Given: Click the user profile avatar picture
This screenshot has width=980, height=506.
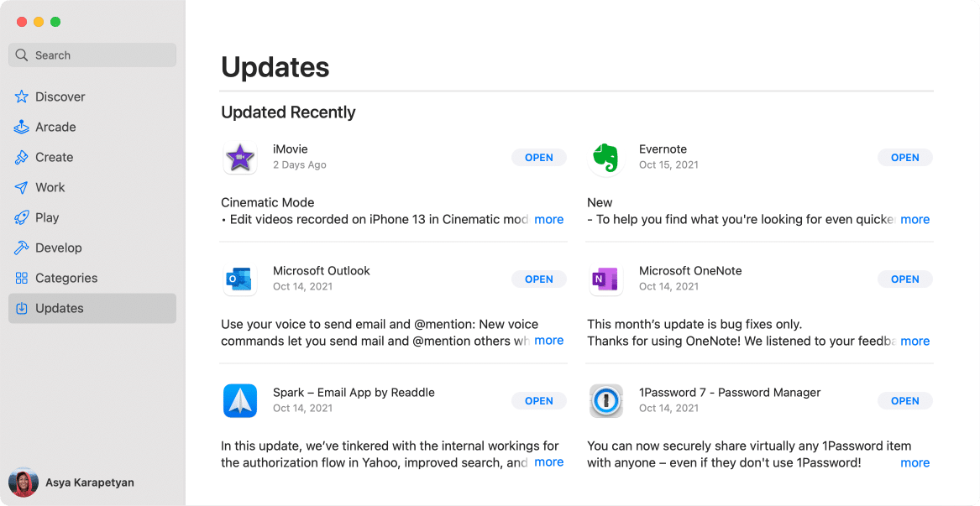Looking at the screenshot, I should (x=23, y=483).
